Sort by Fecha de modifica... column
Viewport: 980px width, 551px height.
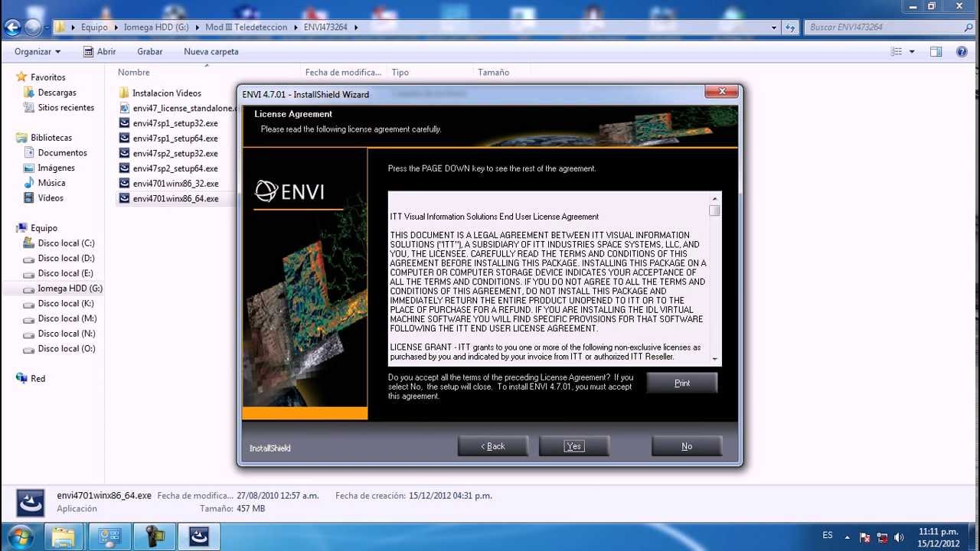pos(343,72)
